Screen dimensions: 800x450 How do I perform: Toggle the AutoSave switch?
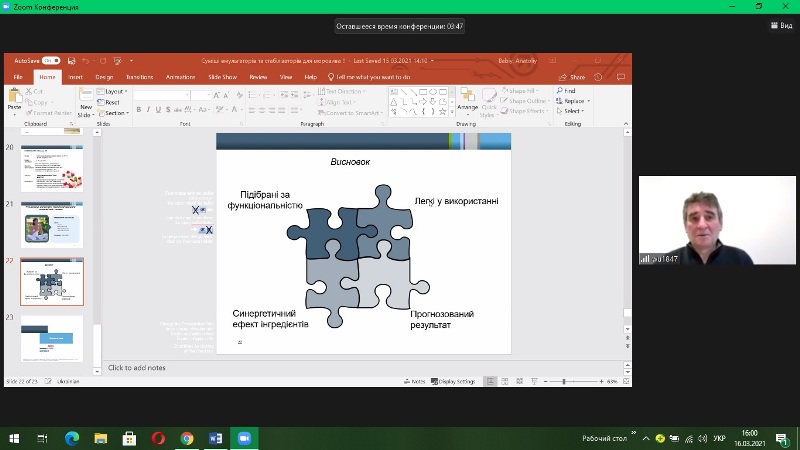pyautogui.click(x=50, y=60)
